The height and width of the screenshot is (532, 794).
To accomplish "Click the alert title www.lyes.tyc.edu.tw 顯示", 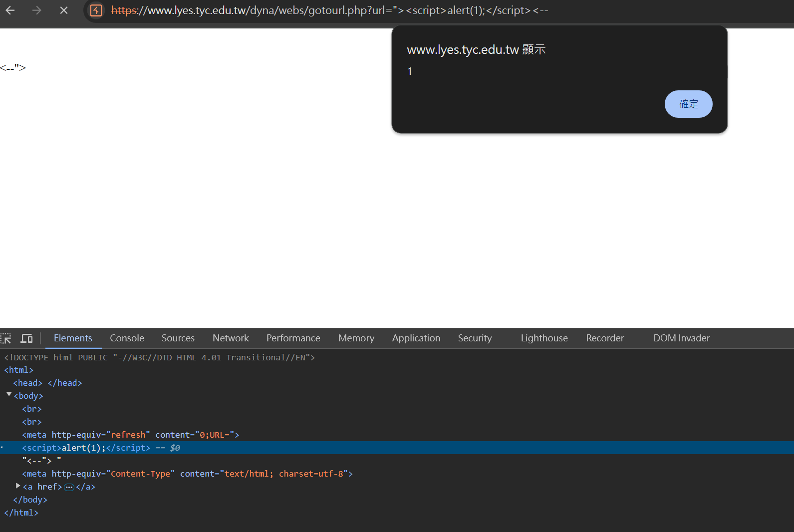I will (476, 49).
